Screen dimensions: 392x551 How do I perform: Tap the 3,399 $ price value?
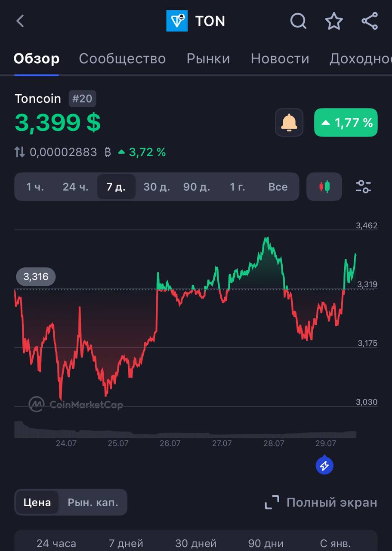[x=58, y=122]
